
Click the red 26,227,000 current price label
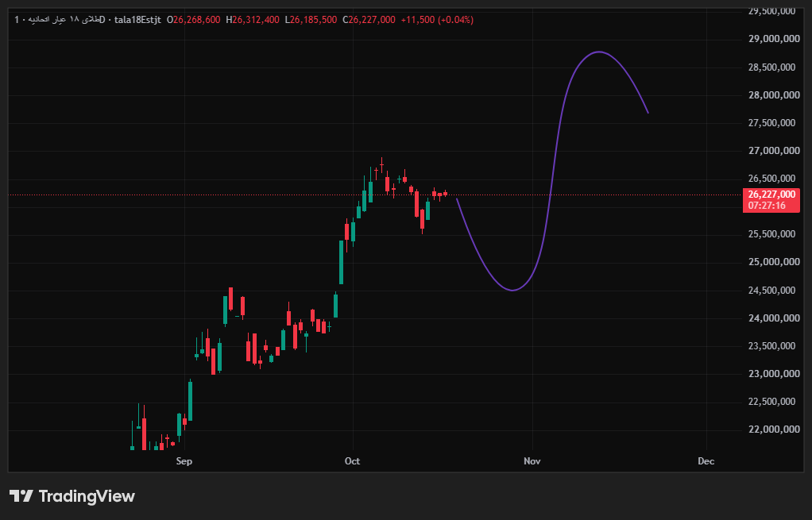point(771,195)
